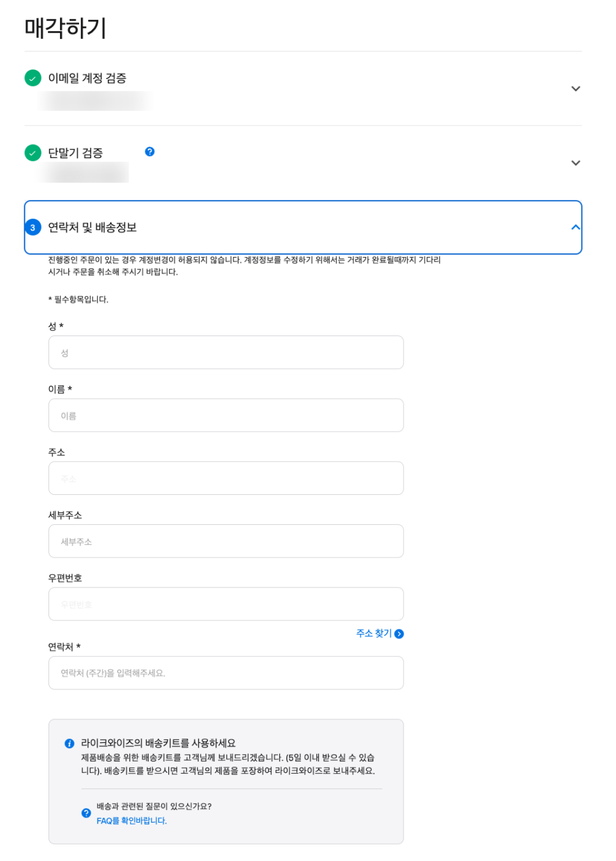Click the question icon beside 배송 FAQ text

click(86, 813)
